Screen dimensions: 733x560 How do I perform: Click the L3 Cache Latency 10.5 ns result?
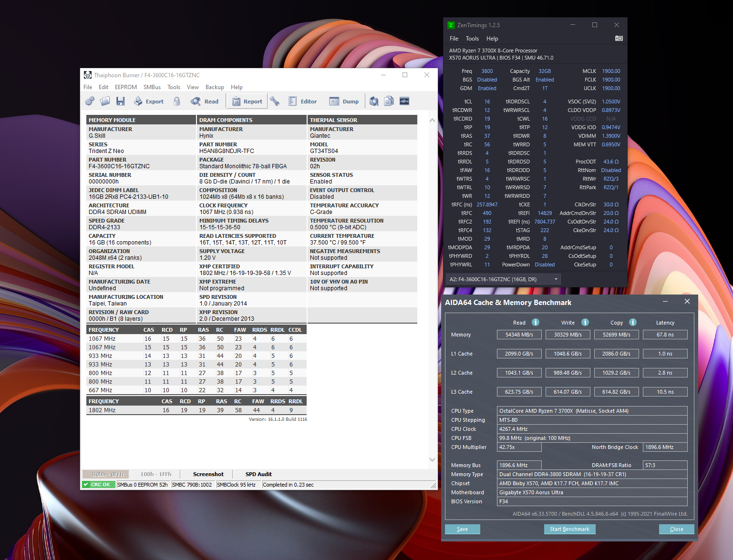[x=665, y=392]
